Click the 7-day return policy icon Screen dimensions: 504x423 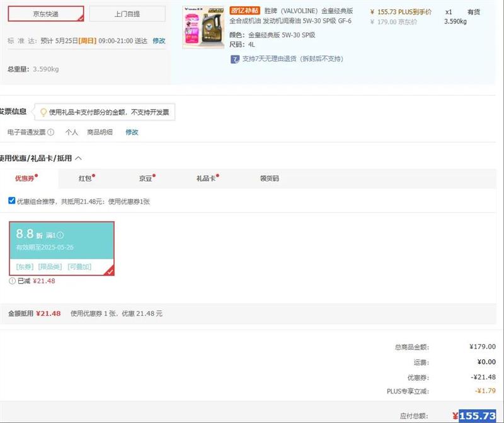pos(235,59)
